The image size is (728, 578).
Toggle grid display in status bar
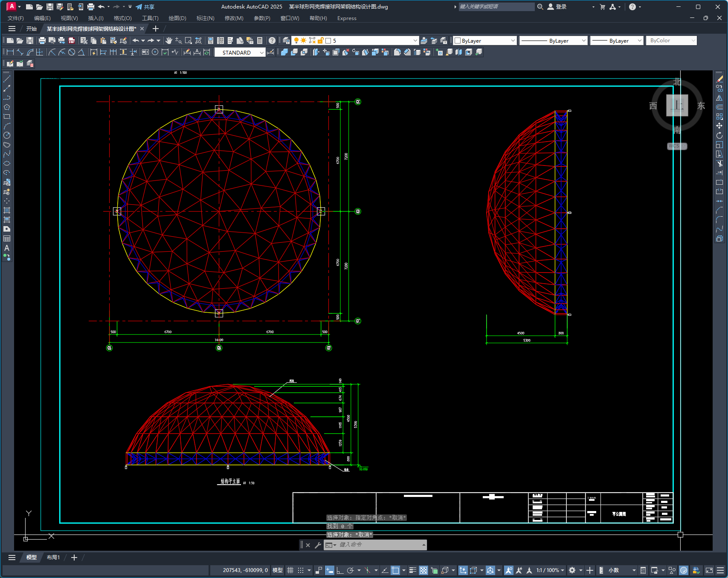(x=290, y=570)
